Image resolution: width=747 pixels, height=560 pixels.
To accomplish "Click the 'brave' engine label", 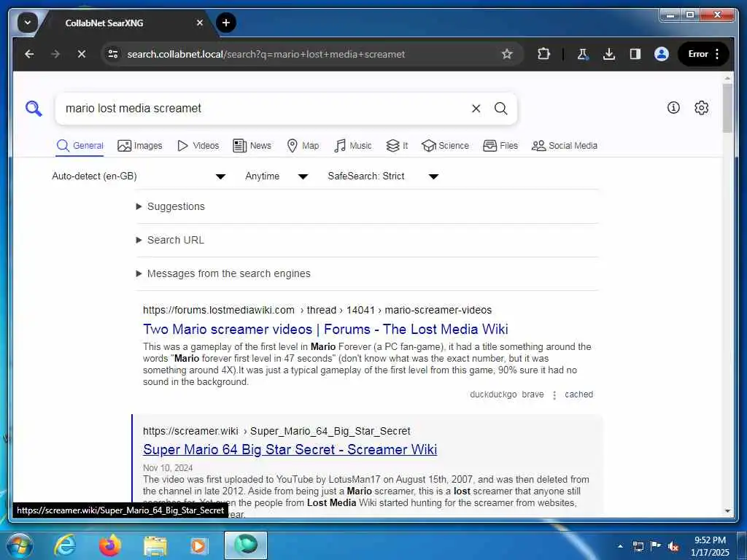I will [533, 394].
